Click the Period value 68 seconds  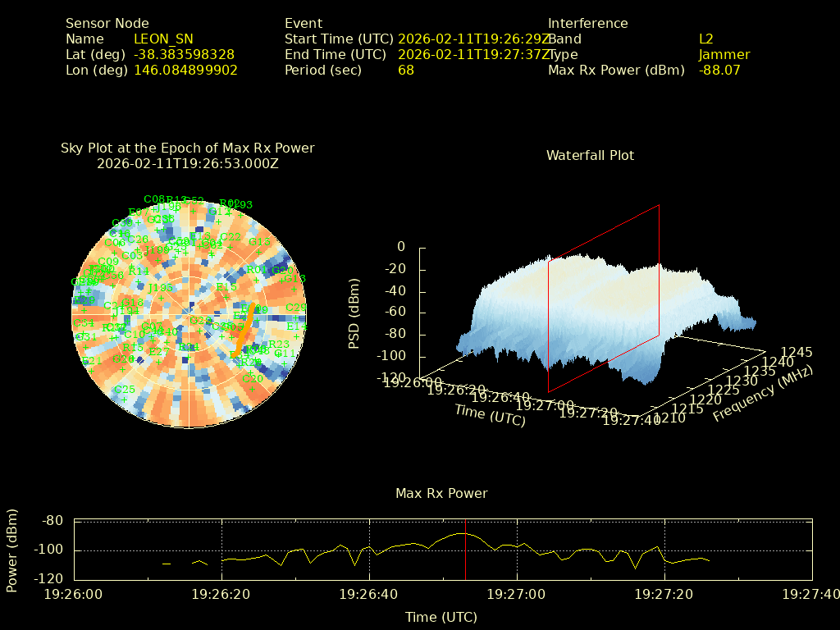tap(406, 71)
